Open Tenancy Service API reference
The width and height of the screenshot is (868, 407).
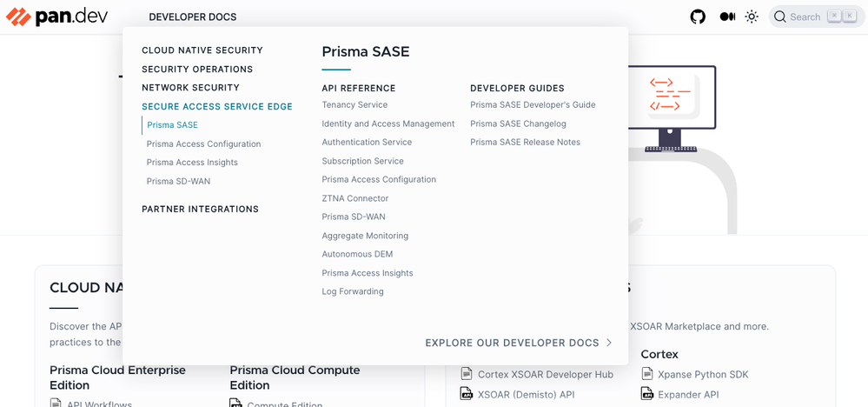[354, 104]
